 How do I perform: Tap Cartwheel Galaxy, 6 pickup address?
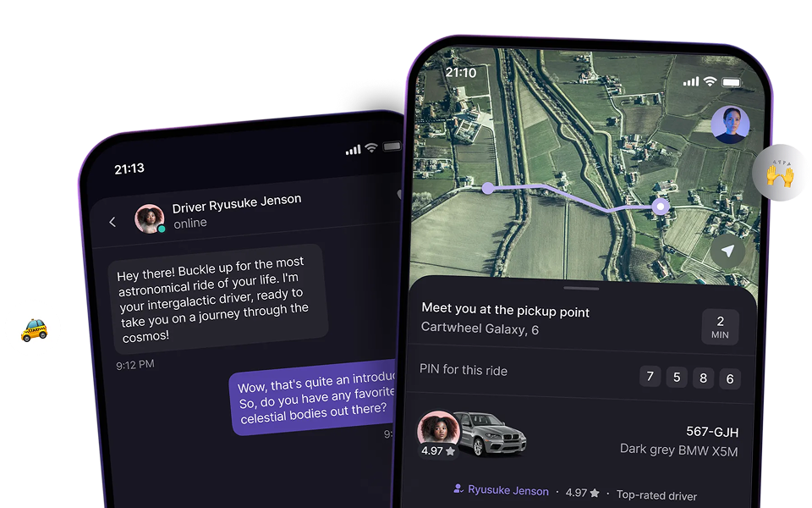(x=480, y=329)
